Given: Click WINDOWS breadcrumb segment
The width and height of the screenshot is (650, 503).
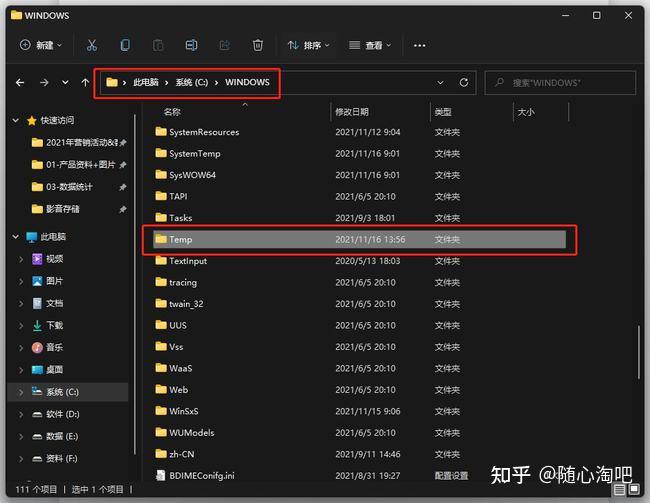Looking at the screenshot, I should click(247, 83).
